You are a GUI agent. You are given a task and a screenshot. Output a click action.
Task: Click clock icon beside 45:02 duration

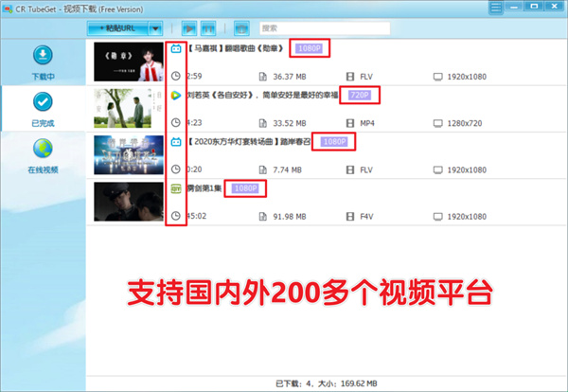pos(176,216)
